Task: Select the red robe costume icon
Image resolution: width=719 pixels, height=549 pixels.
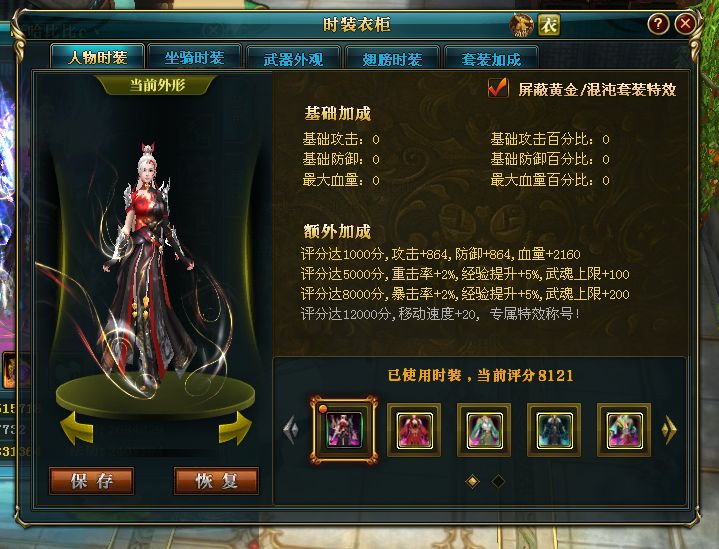Action: [414, 430]
